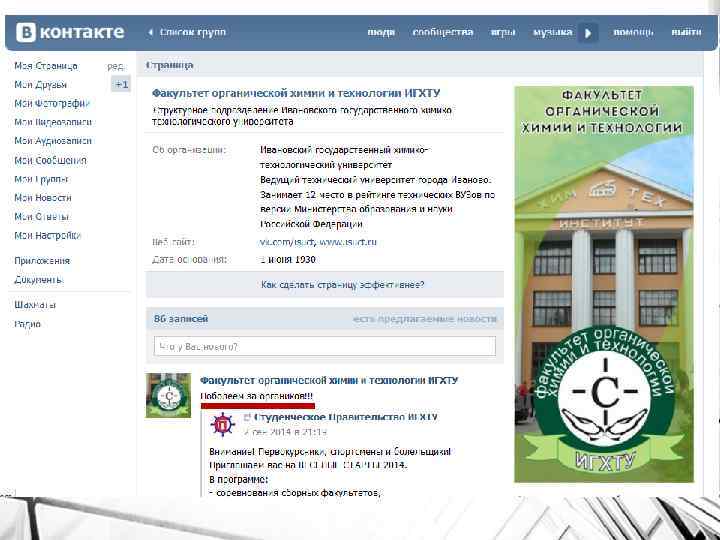Open post author Факультет органической химии link
720x540 pixels.
pyautogui.click(x=329, y=380)
